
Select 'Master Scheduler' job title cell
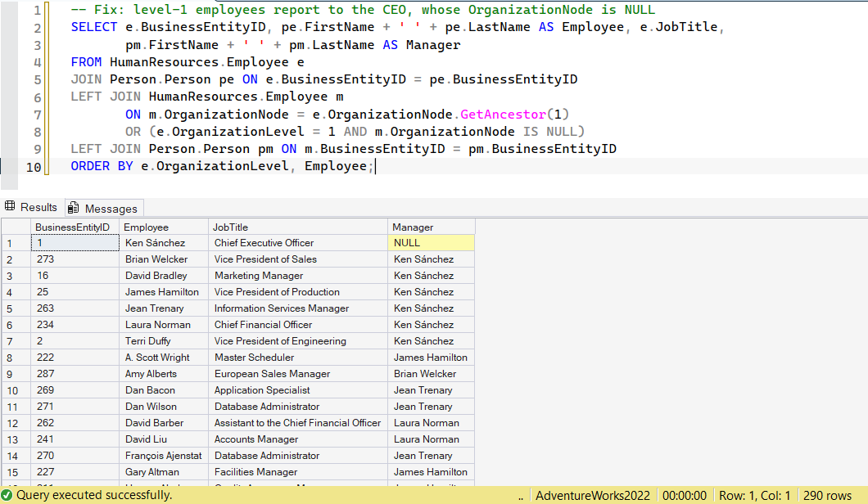click(x=298, y=358)
